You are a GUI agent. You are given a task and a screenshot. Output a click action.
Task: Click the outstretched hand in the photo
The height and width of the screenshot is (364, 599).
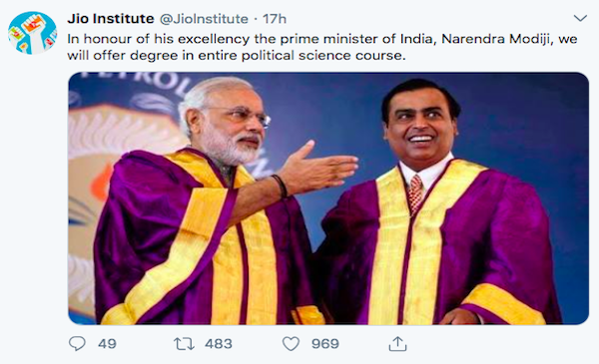point(320,167)
